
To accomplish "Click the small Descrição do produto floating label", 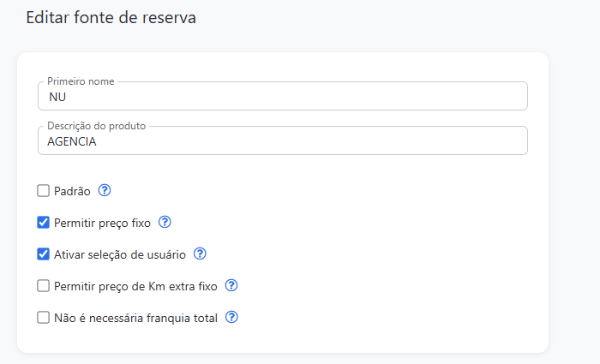I will [x=96, y=126].
